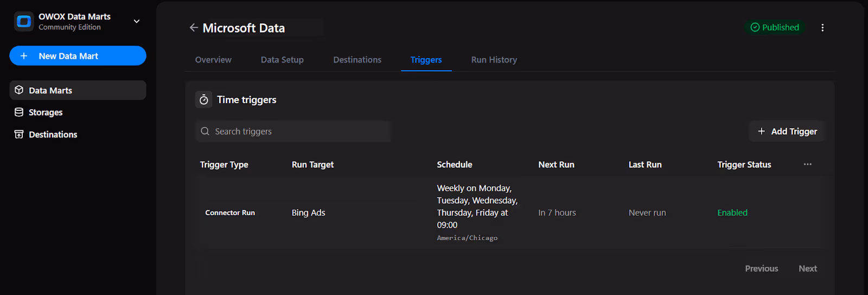The image size is (868, 295).
Task: Click the Time triggers stopwatch icon
Action: pos(204,99)
